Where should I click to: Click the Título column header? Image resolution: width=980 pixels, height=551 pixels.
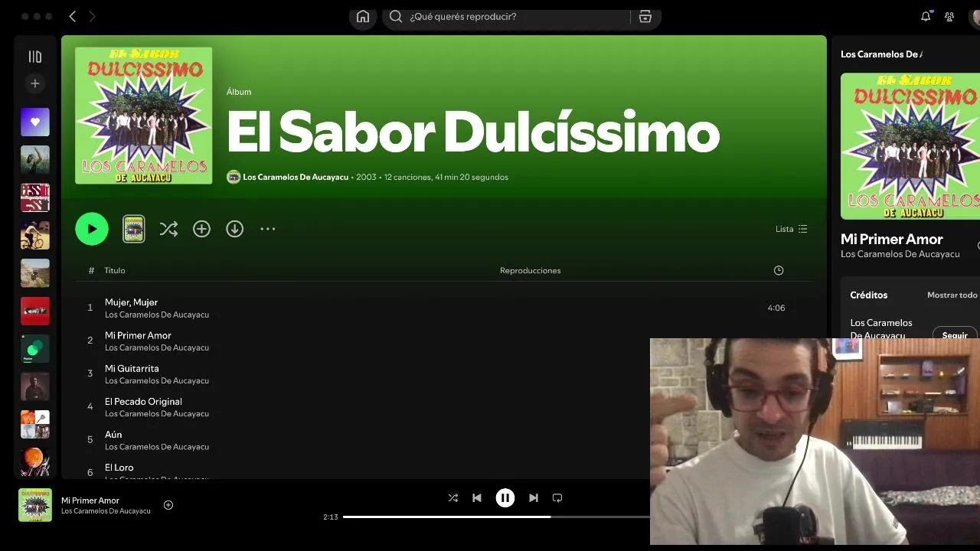[x=115, y=270]
